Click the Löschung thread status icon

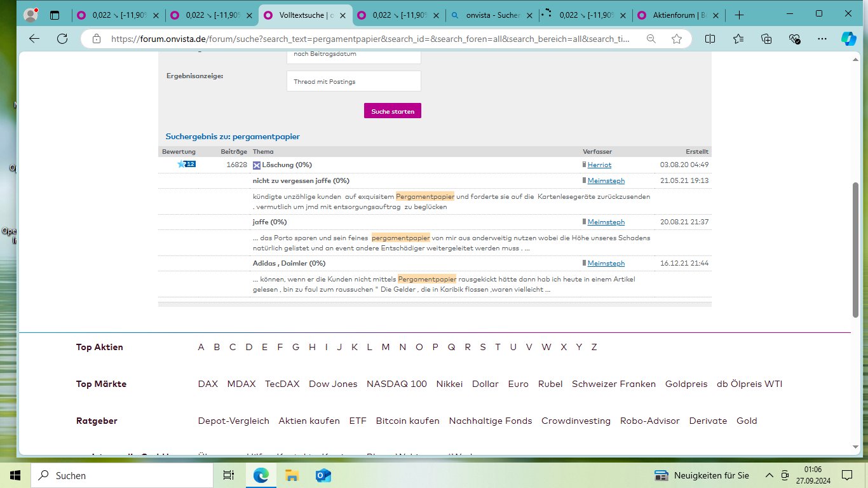255,165
